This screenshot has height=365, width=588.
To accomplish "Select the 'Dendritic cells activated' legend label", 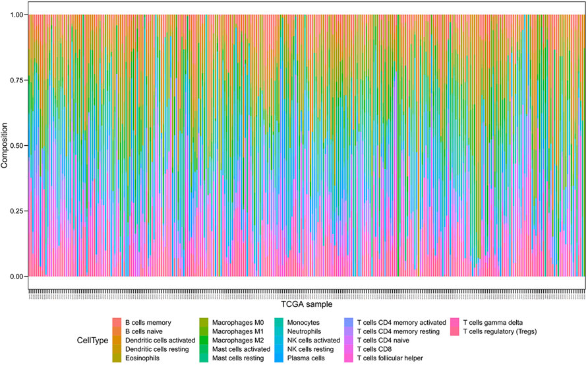I will click(x=160, y=340).
